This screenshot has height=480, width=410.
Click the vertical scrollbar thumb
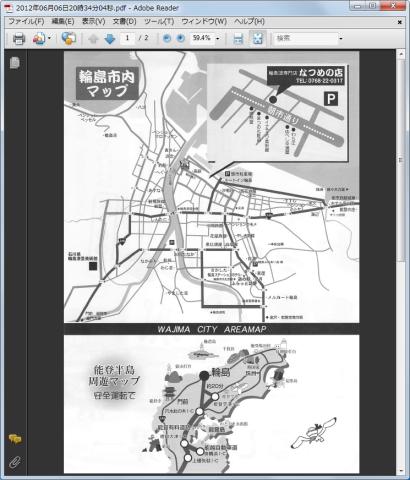tap(400, 159)
